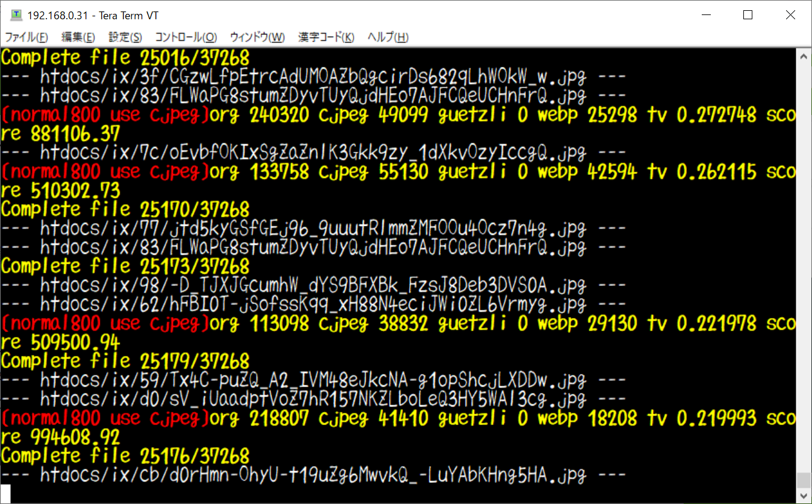812x504 pixels.
Task: Click the htdocs/ix/59 file path line
Action: [313, 380]
